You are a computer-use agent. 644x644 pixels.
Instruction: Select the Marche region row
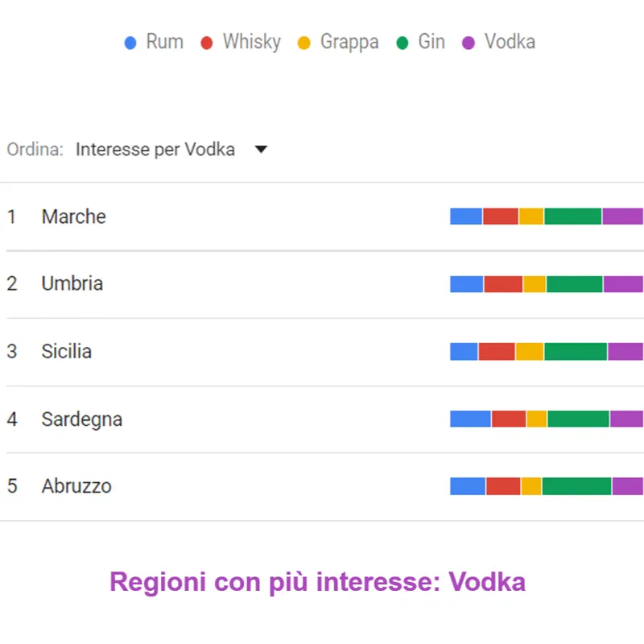pyautogui.click(x=74, y=217)
